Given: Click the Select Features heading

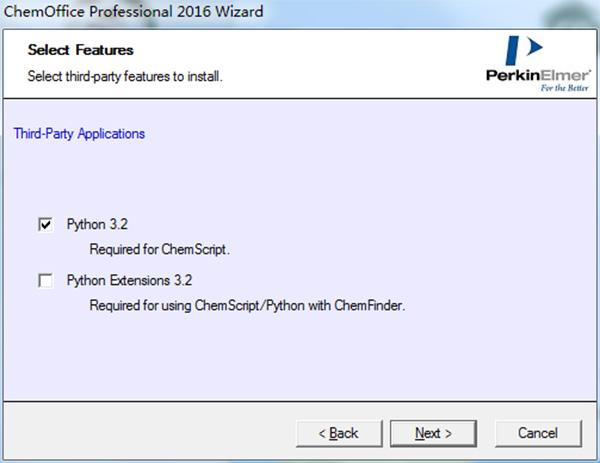Looking at the screenshot, I should [x=80, y=50].
